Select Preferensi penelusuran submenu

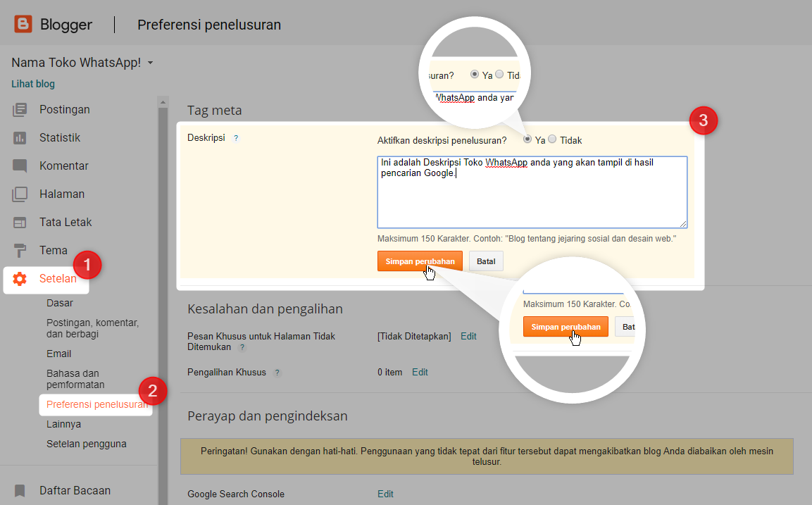point(97,404)
